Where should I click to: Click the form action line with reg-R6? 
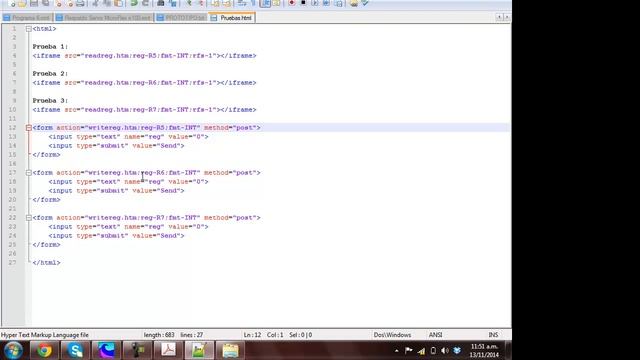point(146,173)
